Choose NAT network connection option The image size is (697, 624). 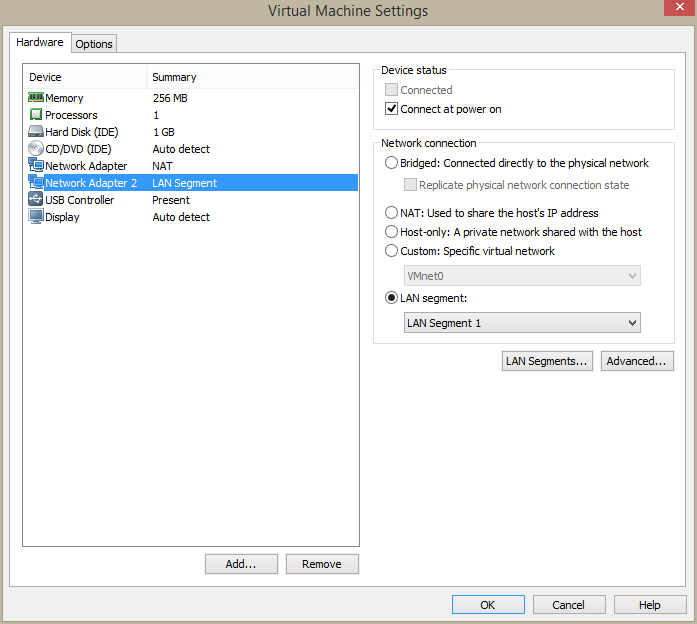point(391,213)
